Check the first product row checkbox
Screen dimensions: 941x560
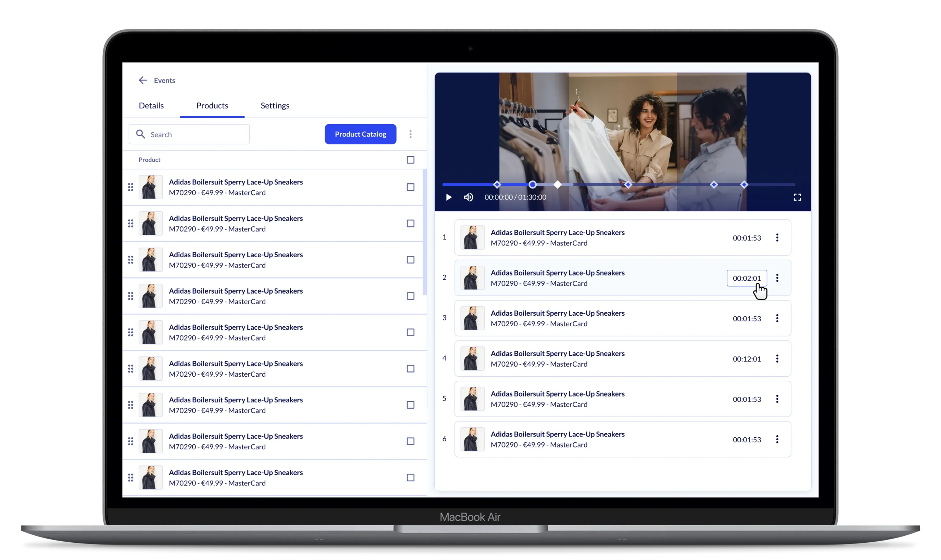tap(410, 187)
